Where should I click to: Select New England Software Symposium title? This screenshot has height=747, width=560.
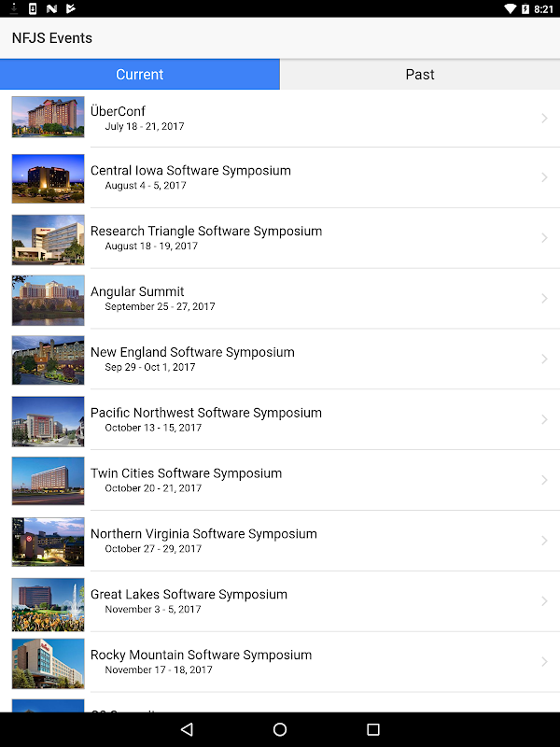[x=192, y=352]
